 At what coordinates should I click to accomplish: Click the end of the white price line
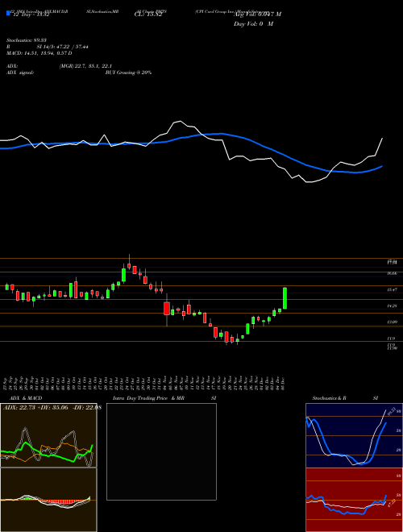pyautogui.click(x=382, y=139)
